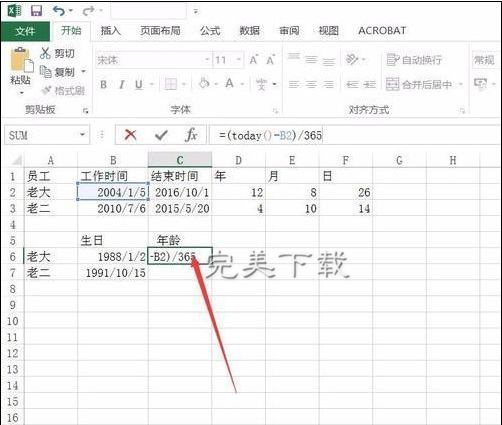This screenshot has height=425, width=502.
Task: Click the Insert Function fx icon
Action: (x=191, y=135)
